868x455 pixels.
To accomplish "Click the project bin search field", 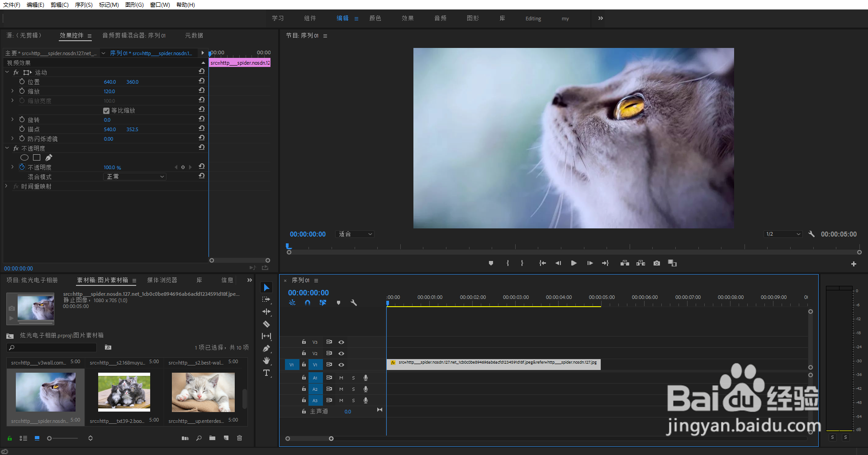I will pos(52,347).
